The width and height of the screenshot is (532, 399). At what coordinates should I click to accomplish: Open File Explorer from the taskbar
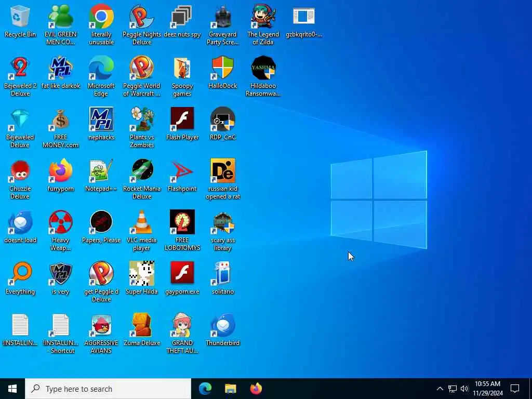click(x=230, y=389)
